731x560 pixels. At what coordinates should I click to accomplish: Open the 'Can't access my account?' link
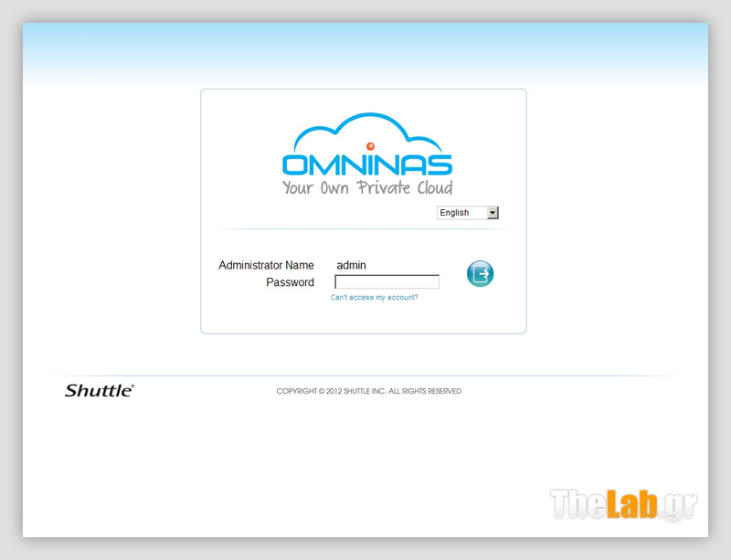376,297
